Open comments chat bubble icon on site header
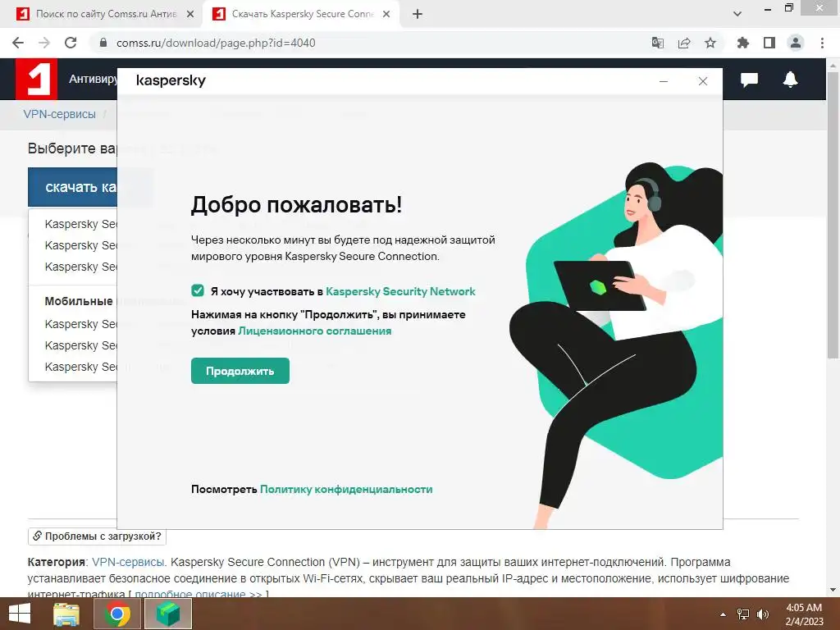840x630 pixels. click(749, 80)
